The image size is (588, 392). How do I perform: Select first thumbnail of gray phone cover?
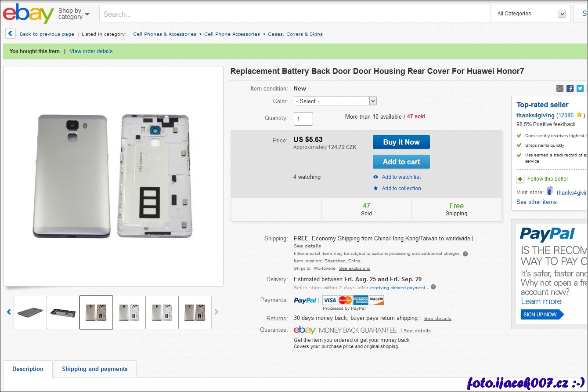point(30,312)
